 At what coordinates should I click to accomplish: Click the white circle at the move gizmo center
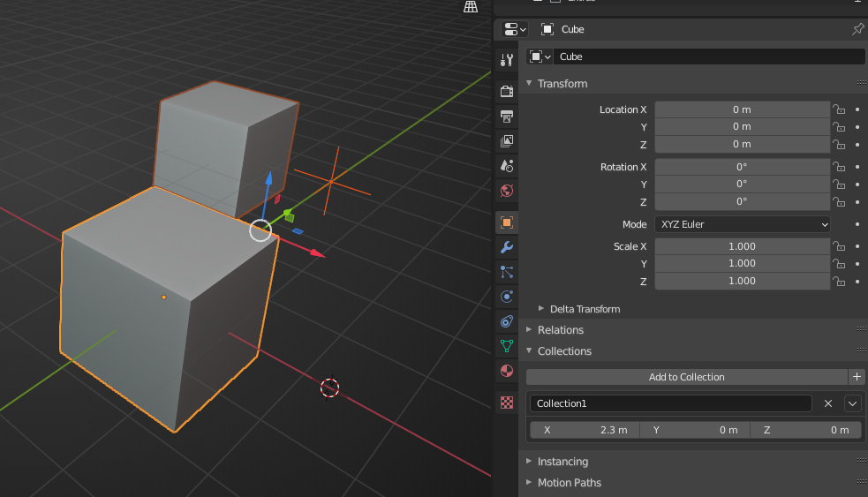coord(260,230)
